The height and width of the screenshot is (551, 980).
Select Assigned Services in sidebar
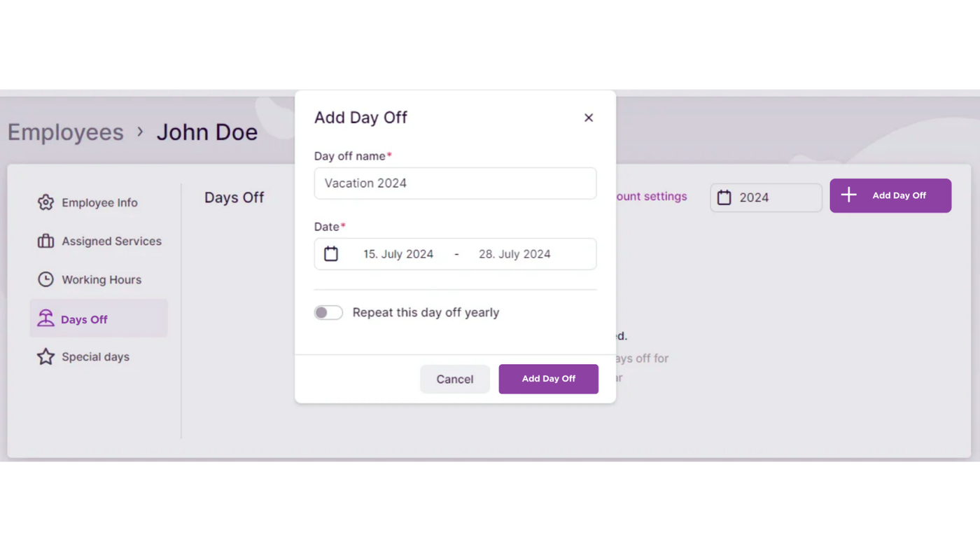point(111,241)
